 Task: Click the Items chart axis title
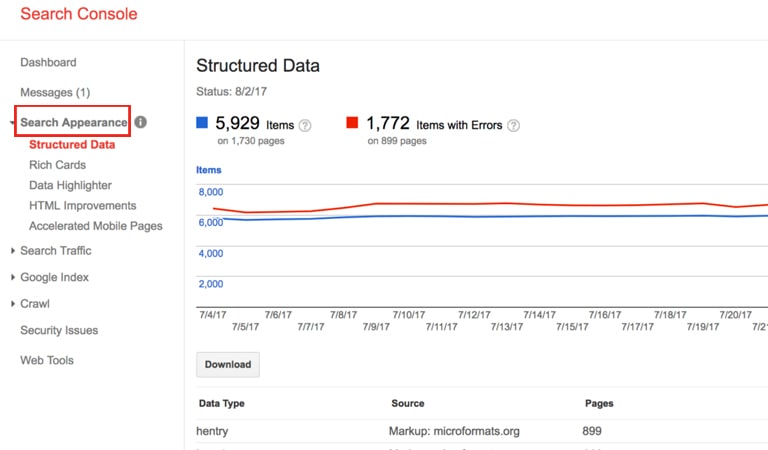(x=209, y=170)
